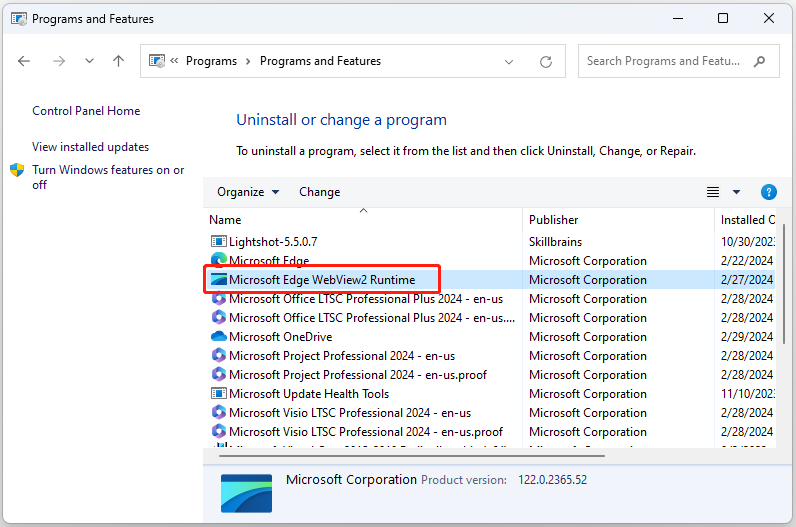Open the Organize dropdown menu
This screenshot has width=796, height=527.
[248, 192]
